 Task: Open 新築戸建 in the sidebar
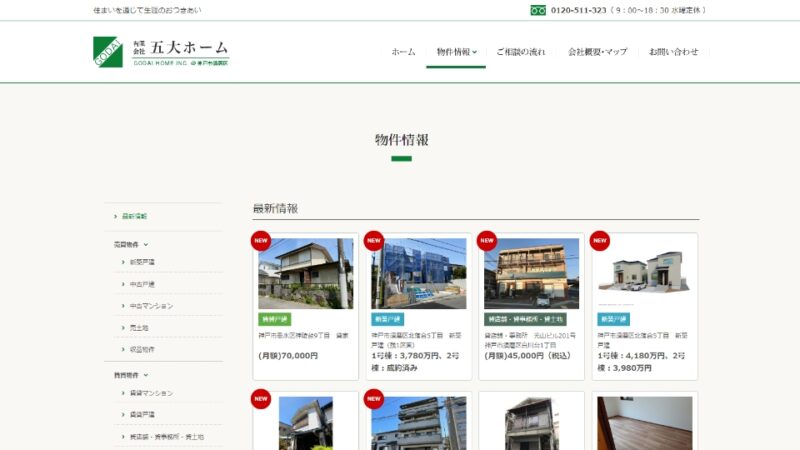pos(142,262)
